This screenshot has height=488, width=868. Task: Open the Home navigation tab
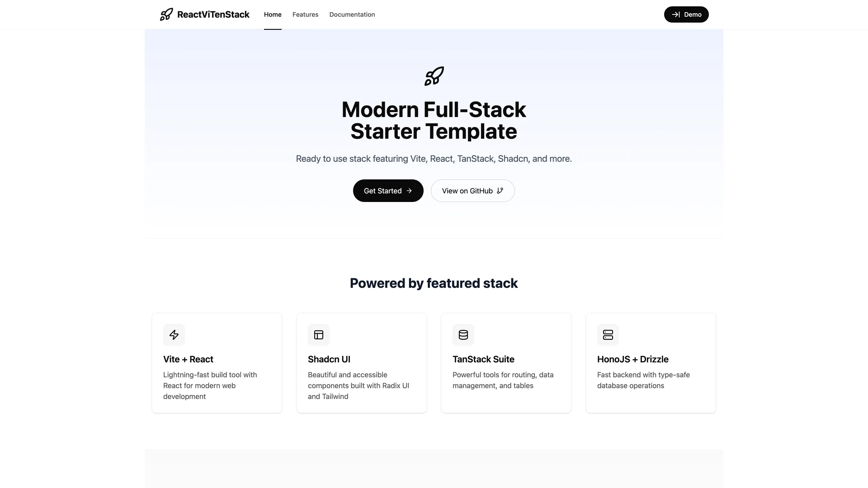(x=273, y=14)
